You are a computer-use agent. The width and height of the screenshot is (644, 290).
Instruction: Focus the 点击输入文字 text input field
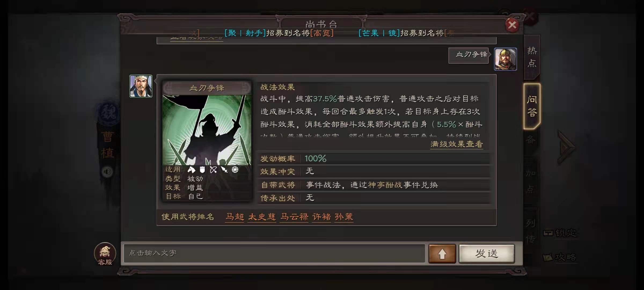point(274,253)
